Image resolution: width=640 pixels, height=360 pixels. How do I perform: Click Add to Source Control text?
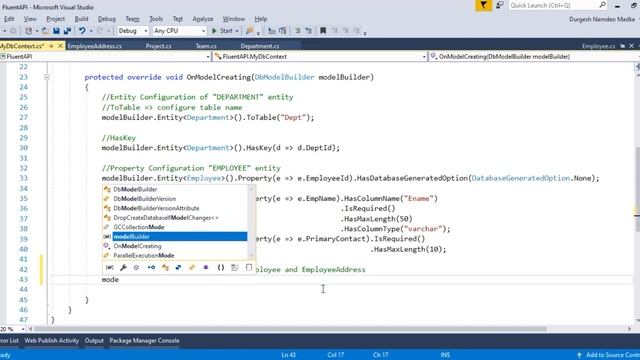click(x=613, y=355)
